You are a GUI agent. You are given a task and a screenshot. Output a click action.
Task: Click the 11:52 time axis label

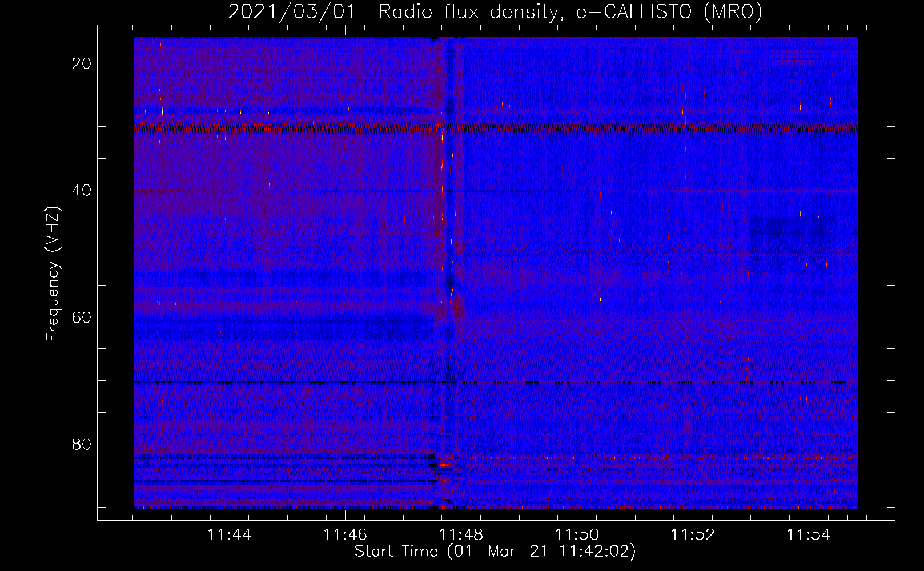click(693, 535)
